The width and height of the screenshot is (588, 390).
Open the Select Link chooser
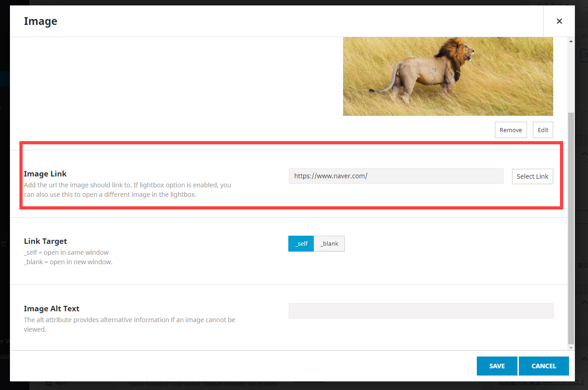(x=532, y=176)
